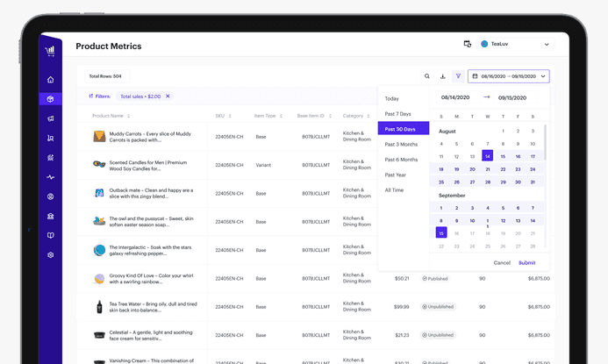Image resolution: width=608 pixels, height=364 pixels.
Task: Click the download icon in table toolbar
Action: coord(442,76)
